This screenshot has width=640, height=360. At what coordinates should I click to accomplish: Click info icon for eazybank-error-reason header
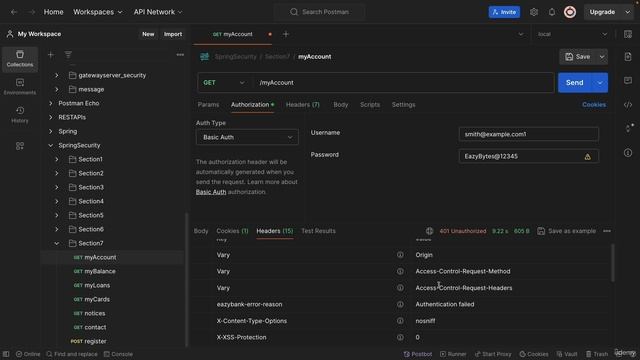point(400,304)
